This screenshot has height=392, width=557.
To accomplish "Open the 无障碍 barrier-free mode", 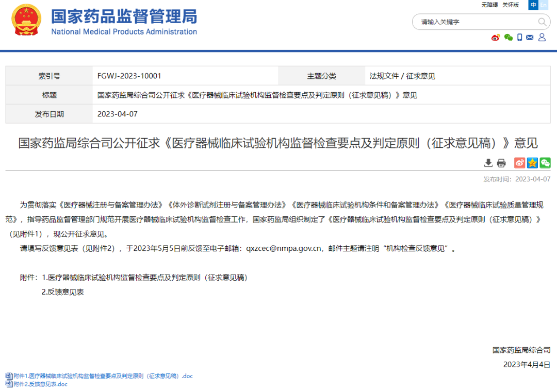I will pyautogui.click(x=490, y=4).
